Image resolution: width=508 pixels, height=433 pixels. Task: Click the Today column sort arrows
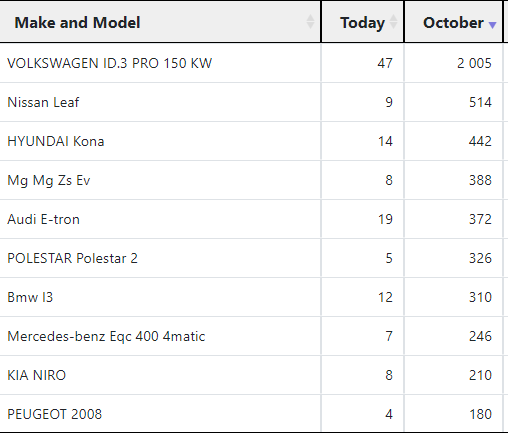393,22
